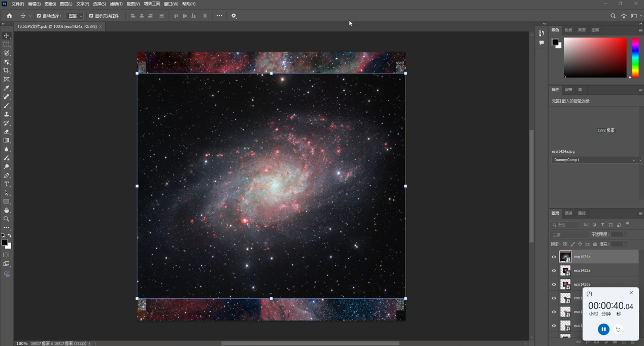Switch to the 通道 channels tab

tap(568, 213)
